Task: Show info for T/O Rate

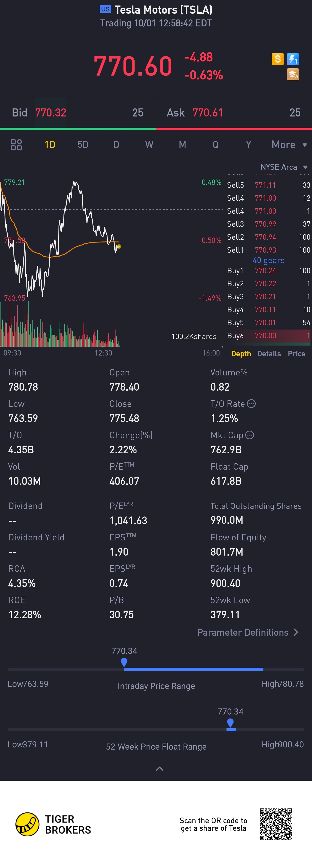Action: [x=251, y=403]
